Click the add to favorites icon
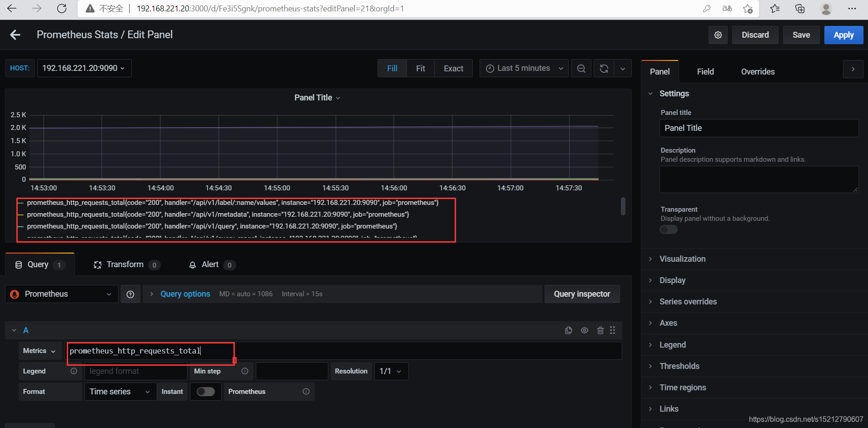868x428 pixels. point(748,9)
